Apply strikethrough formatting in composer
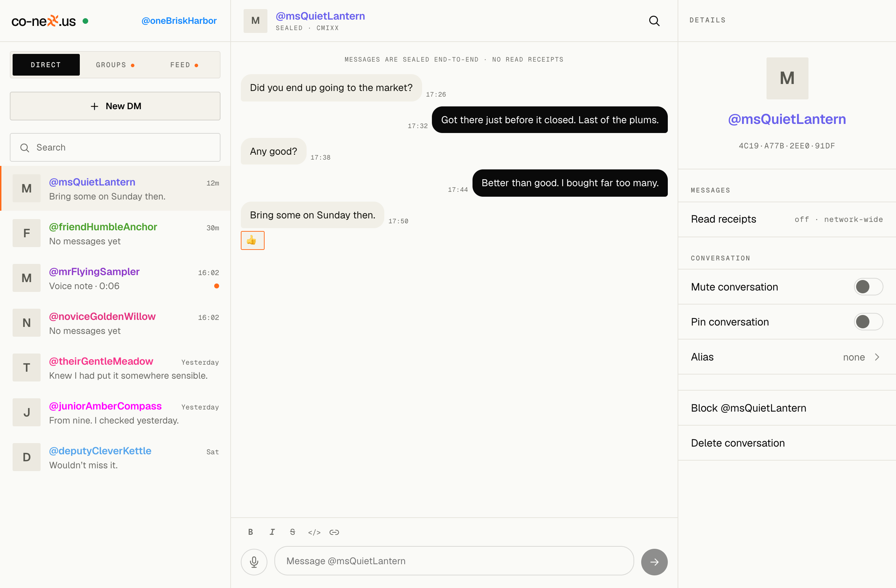The height and width of the screenshot is (588, 896). [x=293, y=532]
